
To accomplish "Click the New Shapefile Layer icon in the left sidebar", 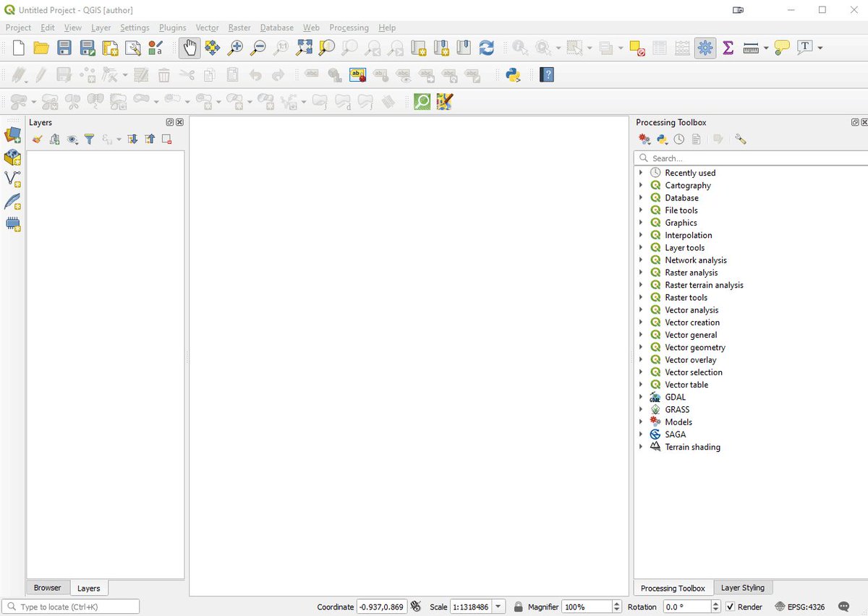I will [x=13, y=179].
